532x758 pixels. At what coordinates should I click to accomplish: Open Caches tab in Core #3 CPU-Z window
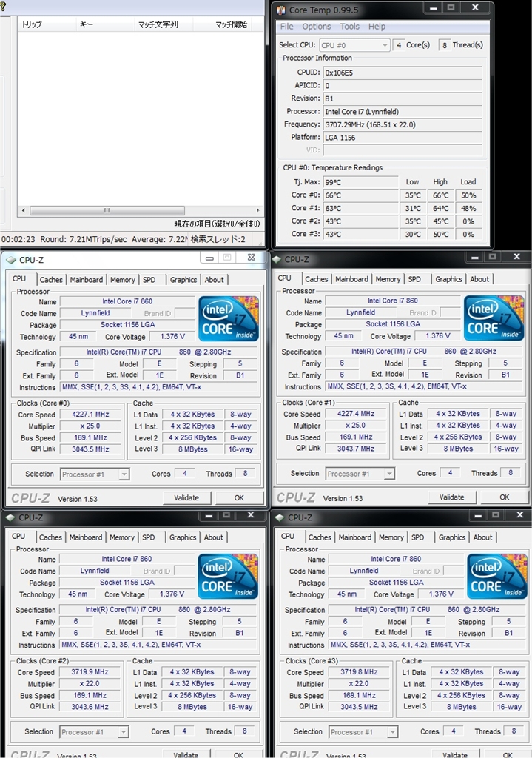pyautogui.click(x=320, y=537)
